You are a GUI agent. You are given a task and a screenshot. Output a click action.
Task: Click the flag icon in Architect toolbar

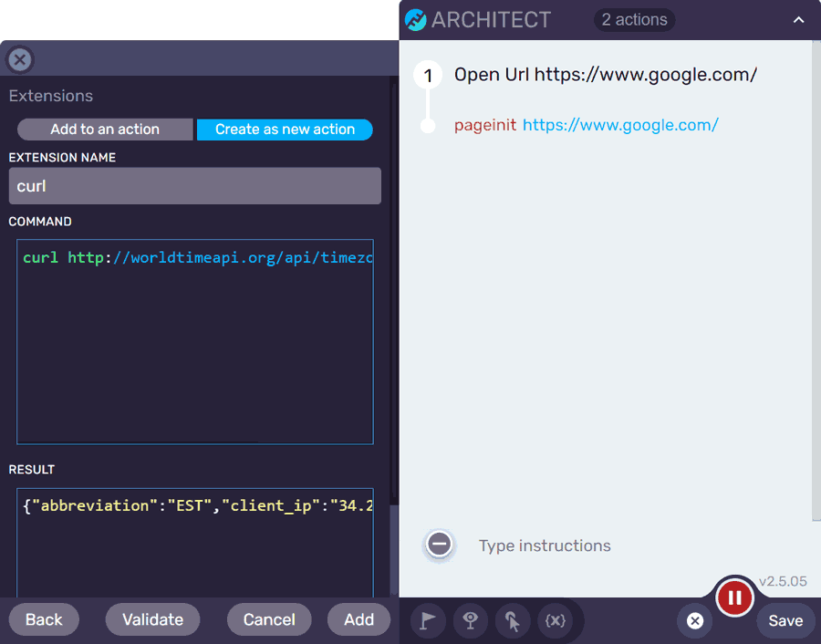pyautogui.click(x=428, y=621)
